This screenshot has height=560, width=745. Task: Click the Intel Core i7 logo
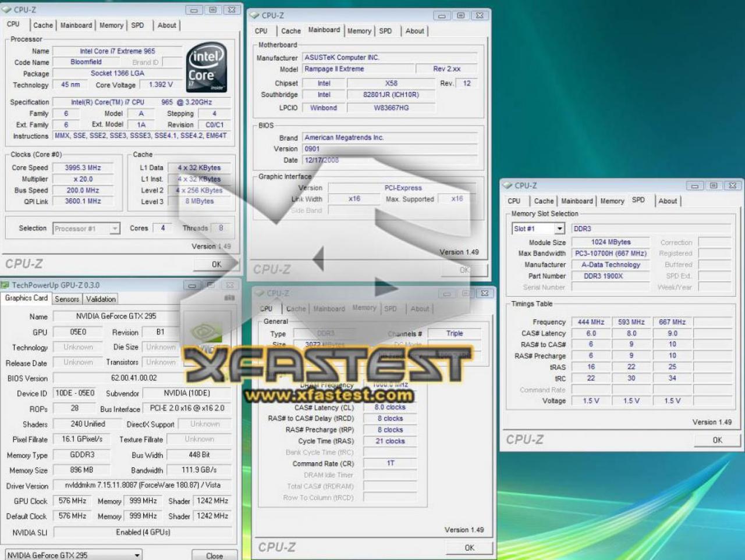[x=207, y=67]
